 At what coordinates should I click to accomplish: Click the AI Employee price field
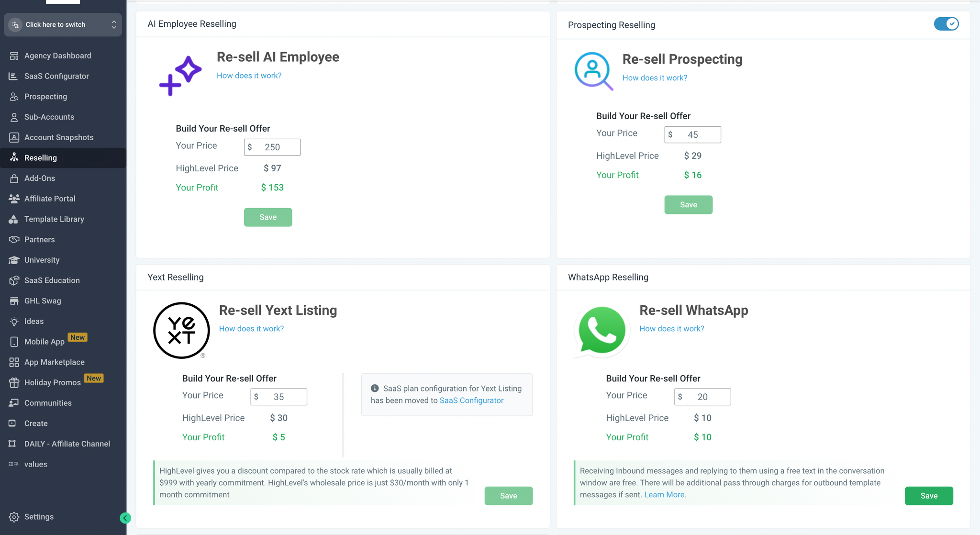coord(272,147)
